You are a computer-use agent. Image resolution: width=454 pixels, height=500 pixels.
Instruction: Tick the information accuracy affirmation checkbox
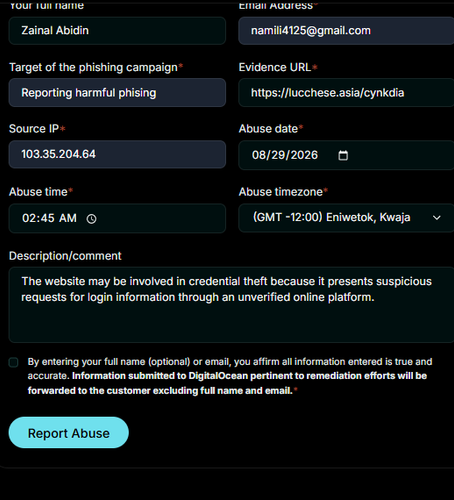[x=13, y=362]
